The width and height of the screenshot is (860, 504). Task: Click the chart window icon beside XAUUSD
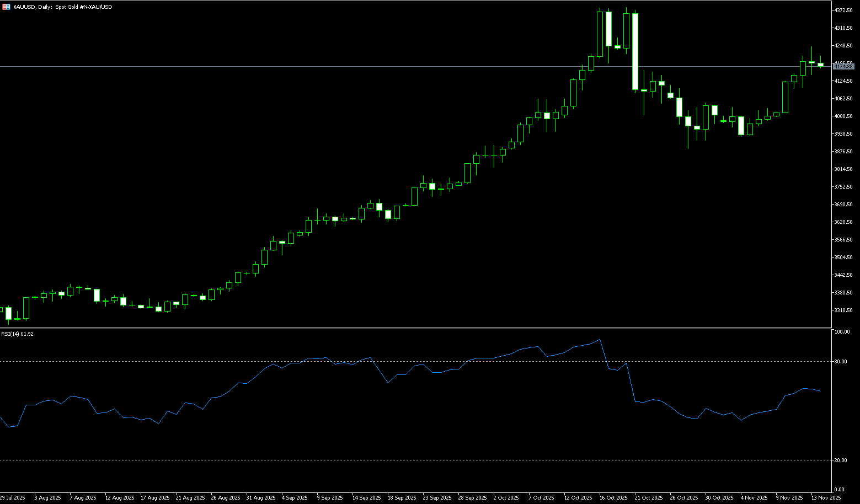[x=6, y=7]
